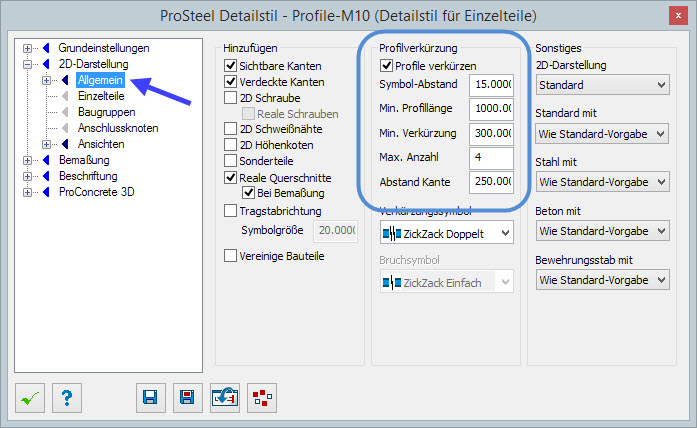This screenshot has width=697, height=428.
Task: Click the gray arrow icon beside Einzelteile
Action: [65, 96]
